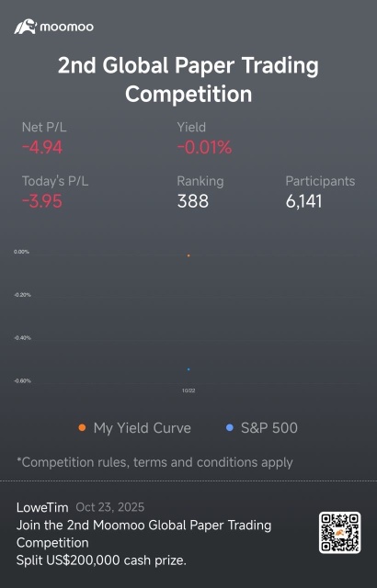Image resolution: width=377 pixels, height=588 pixels.
Task: Click the 2nd Global Paper Trading Competition title
Action: (188, 79)
